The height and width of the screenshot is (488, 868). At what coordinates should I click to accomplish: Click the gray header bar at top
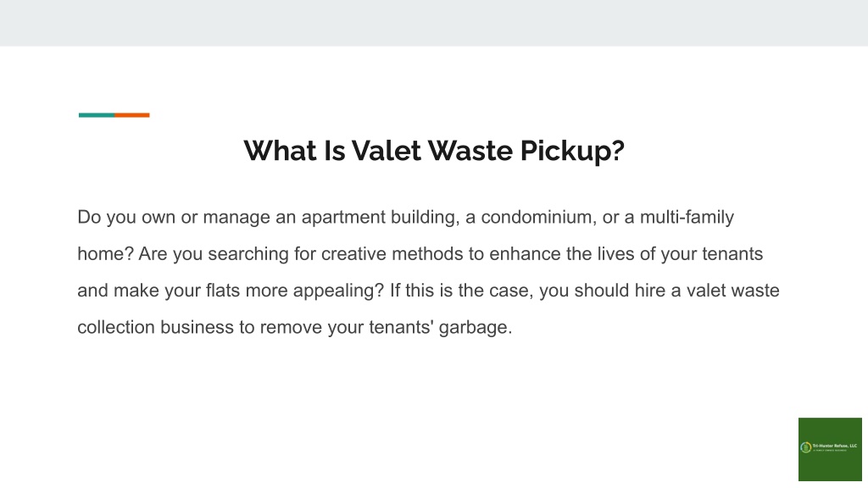pyautogui.click(x=434, y=23)
